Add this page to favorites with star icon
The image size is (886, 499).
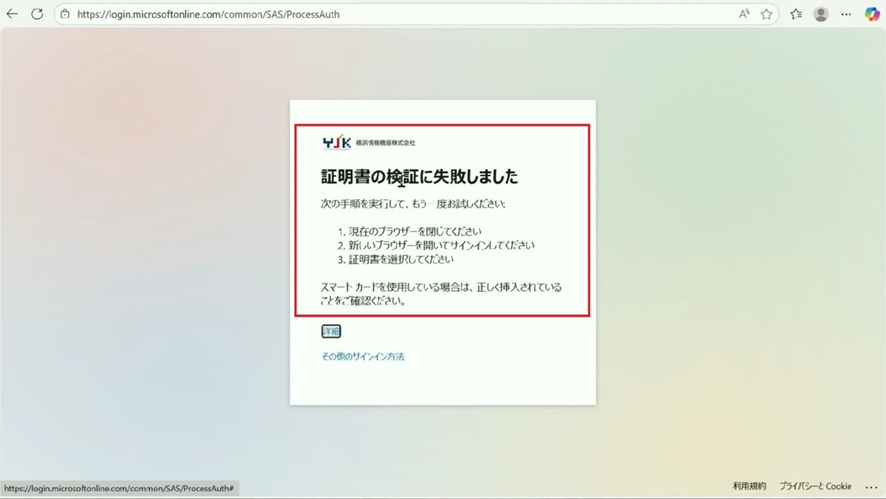point(767,14)
